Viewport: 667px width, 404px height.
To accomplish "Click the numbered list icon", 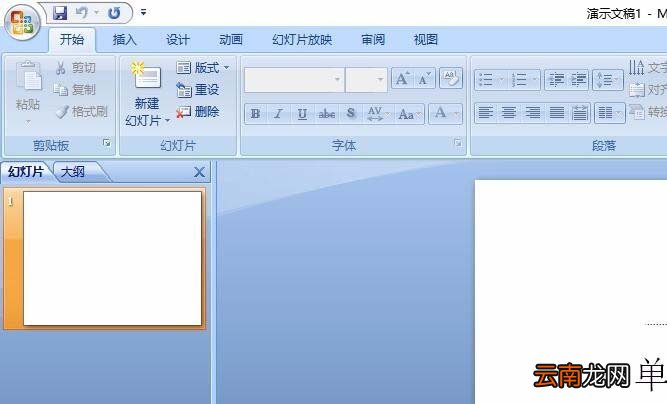I will (519, 80).
